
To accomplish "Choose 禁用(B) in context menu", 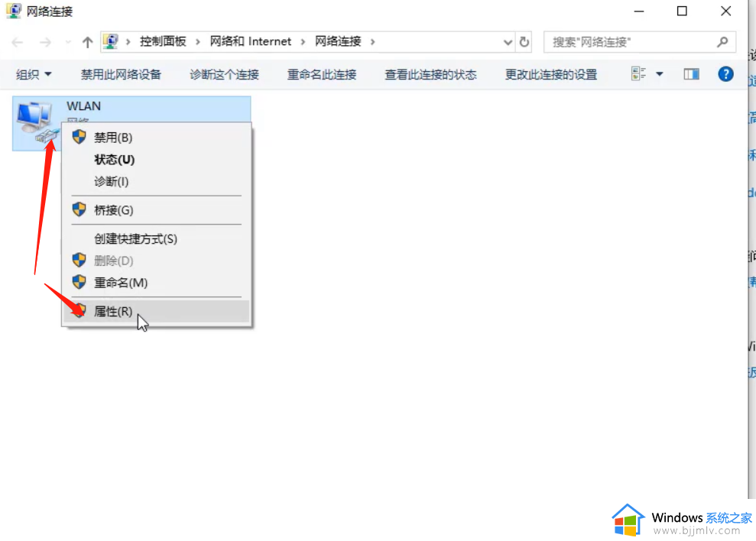I will click(156, 138).
